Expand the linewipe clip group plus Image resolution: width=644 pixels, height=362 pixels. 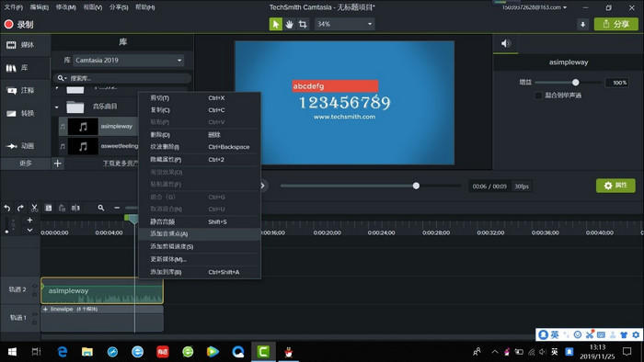[x=45, y=309]
